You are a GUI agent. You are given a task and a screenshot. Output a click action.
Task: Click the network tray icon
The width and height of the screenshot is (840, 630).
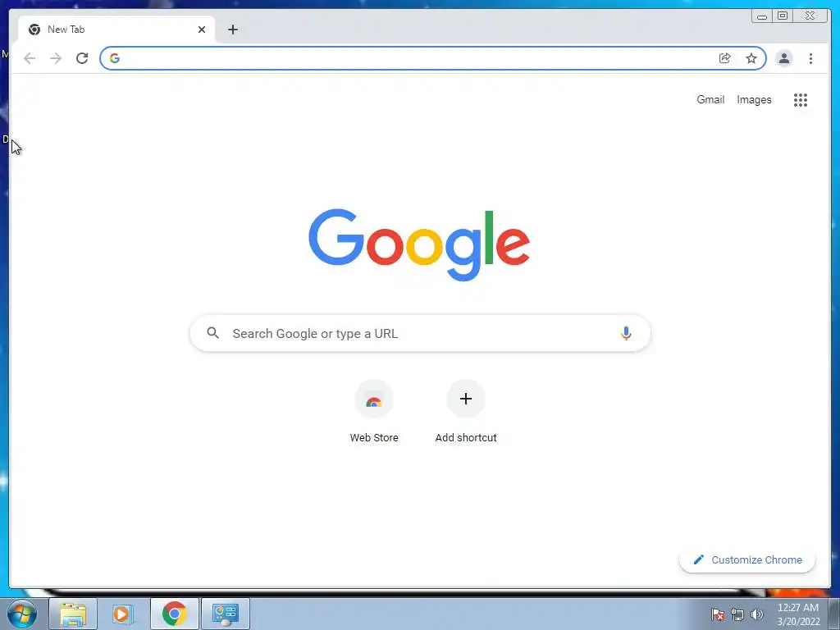(737, 614)
